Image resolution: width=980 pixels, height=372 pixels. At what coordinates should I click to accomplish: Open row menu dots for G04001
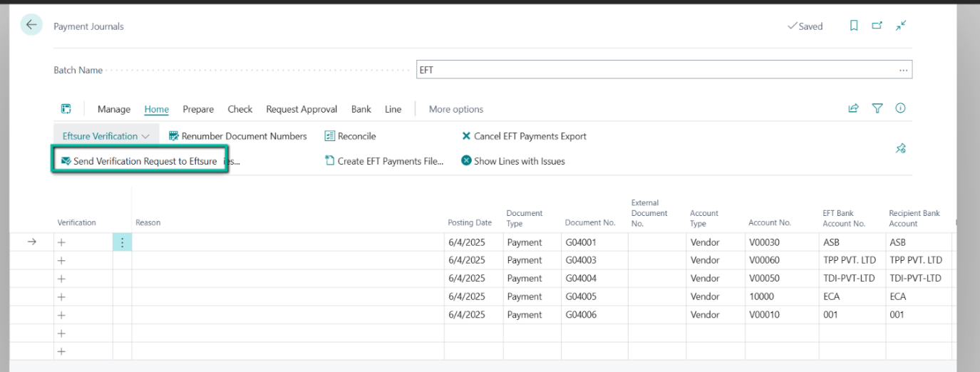(122, 242)
